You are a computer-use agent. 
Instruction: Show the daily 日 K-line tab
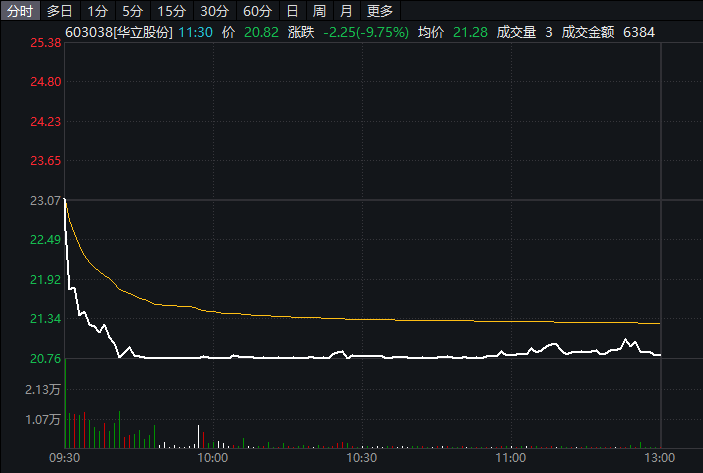click(292, 12)
